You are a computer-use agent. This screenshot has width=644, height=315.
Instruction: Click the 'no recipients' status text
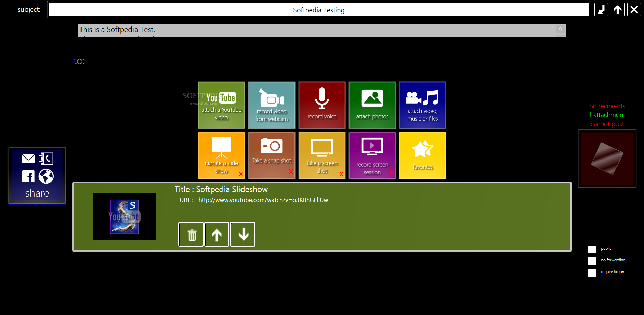[607, 106]
